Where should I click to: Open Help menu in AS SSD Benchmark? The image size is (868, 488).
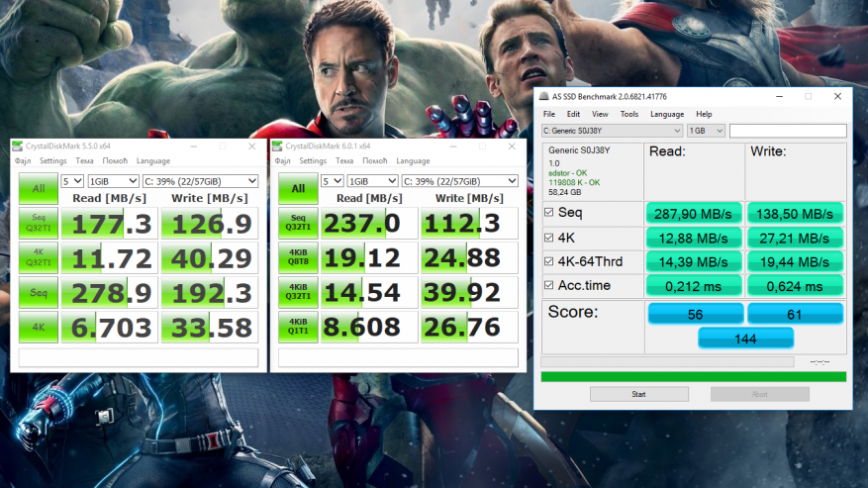pos(704,114)
